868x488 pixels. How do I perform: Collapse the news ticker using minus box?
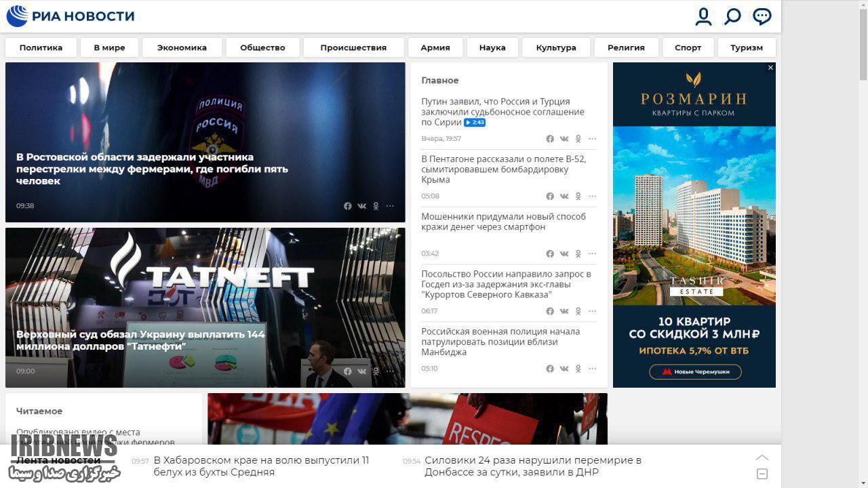[762, 474]
